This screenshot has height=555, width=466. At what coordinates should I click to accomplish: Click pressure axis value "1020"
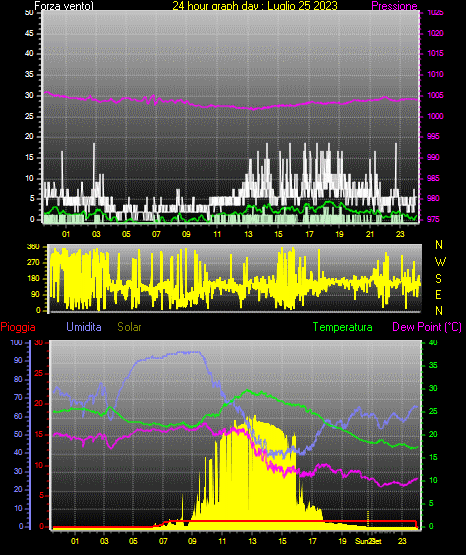click(x=435, y=33)
